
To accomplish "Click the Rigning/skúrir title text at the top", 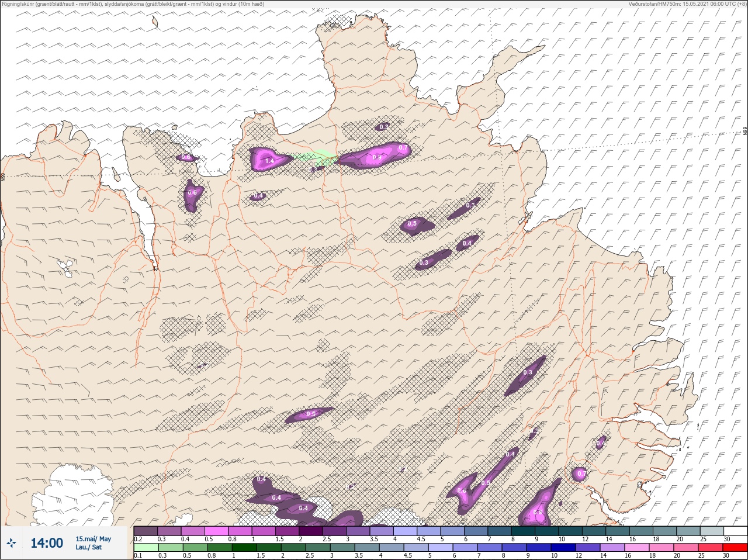I will tap(133, 4).
